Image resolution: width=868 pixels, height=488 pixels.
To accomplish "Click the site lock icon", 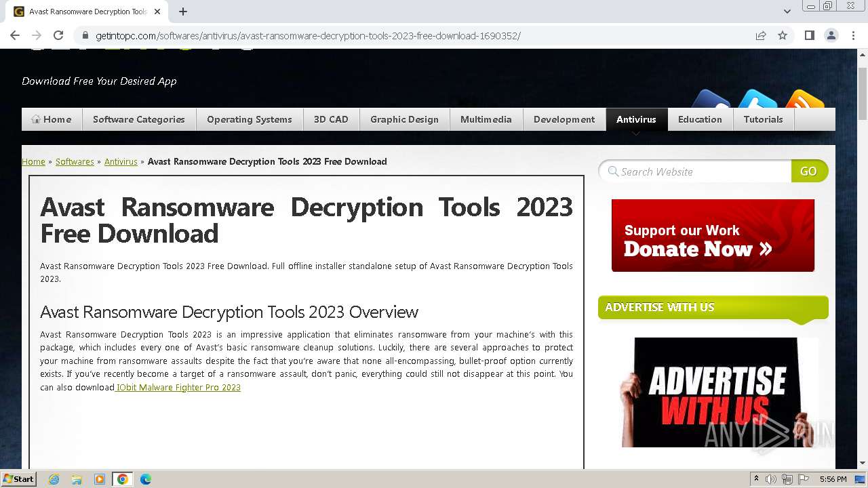I will [85, 35].
